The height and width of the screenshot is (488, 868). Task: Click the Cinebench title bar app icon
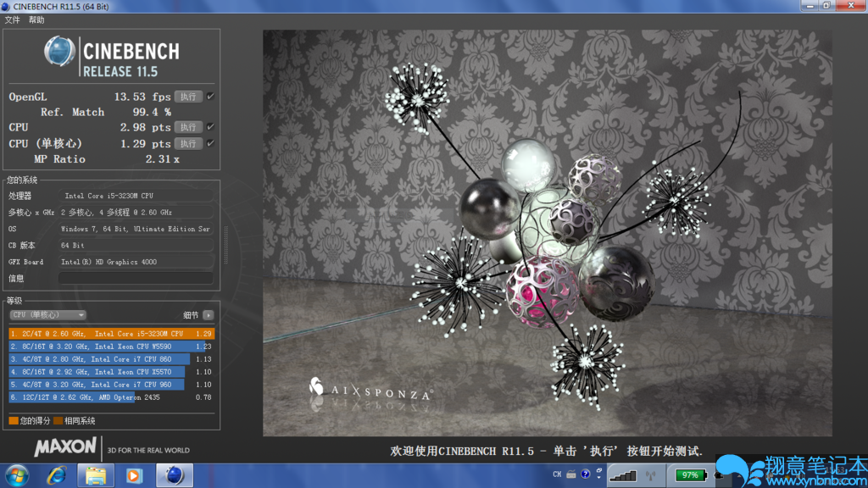(x=6, y=6)
